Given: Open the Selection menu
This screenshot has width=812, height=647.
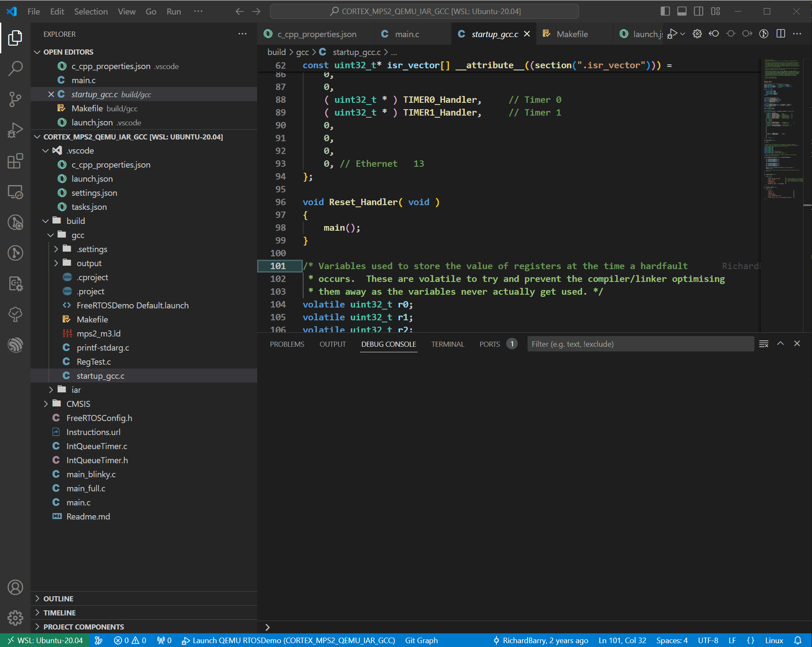Looking at the screenshot, I should (91, 12).
